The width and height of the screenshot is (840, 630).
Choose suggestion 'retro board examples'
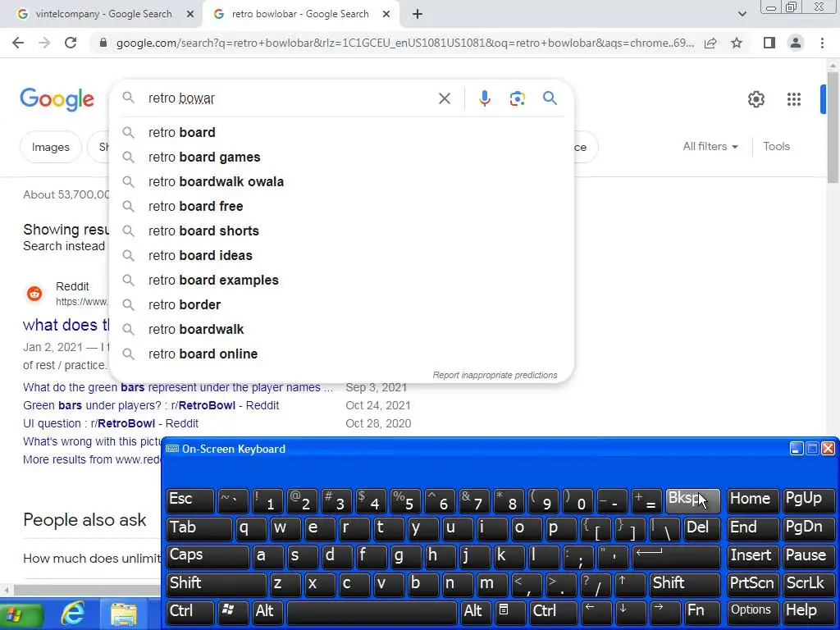[341, 281]
